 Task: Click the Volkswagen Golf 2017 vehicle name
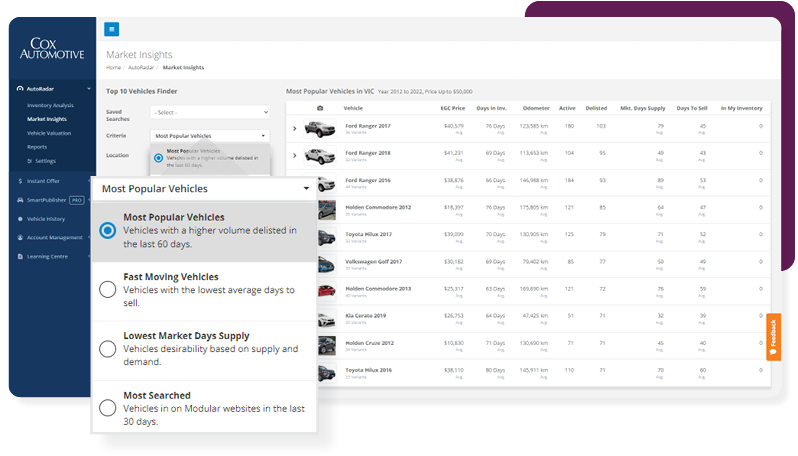[374, 262]
